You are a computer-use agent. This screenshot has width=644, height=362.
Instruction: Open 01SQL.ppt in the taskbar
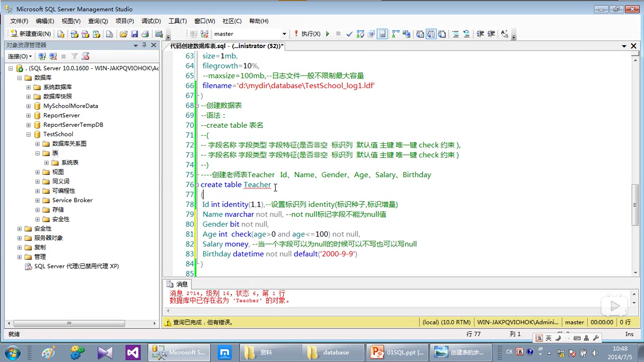(397, 352)
